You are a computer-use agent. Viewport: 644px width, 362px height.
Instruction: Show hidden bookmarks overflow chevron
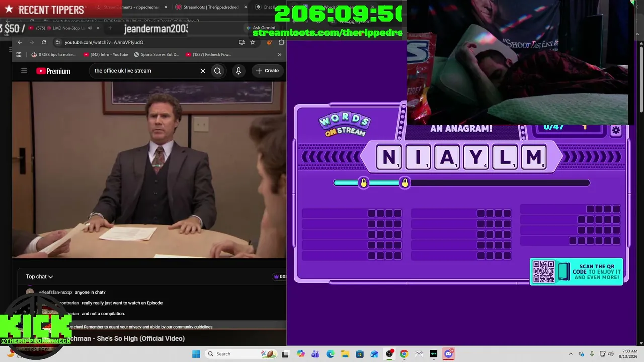tap(280, 54)
